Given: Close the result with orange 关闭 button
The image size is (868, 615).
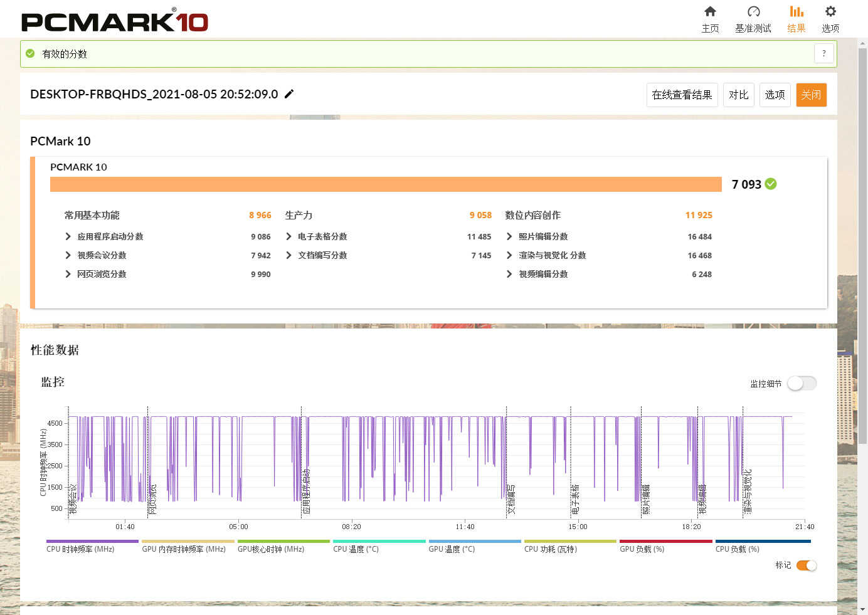Looking at the screenshot, I should [811, 95].
